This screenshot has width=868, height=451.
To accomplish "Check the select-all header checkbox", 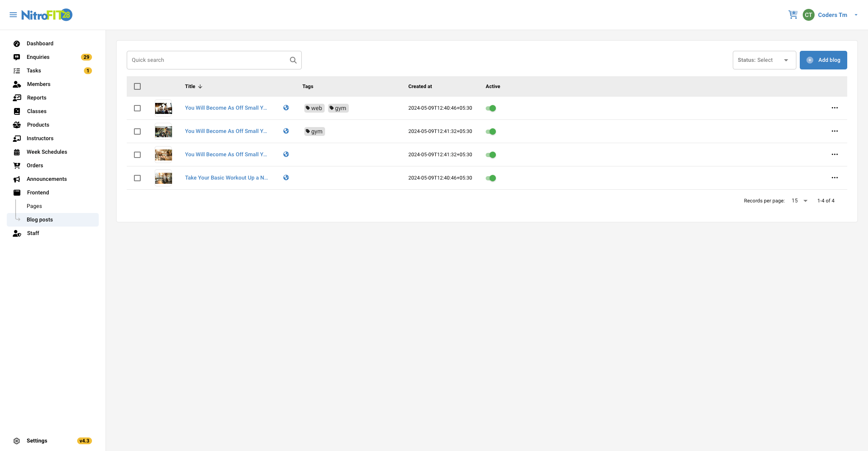I will 137,86.
